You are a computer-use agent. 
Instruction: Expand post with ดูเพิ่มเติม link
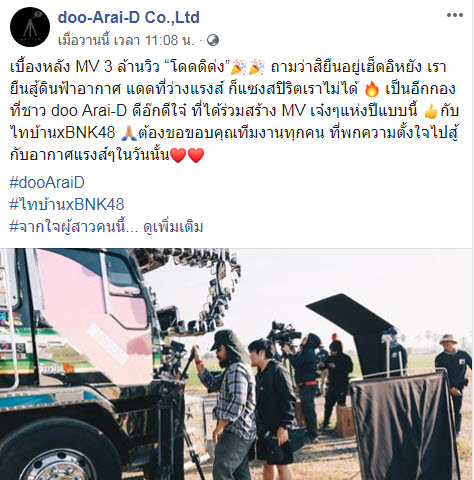(173, 227)
